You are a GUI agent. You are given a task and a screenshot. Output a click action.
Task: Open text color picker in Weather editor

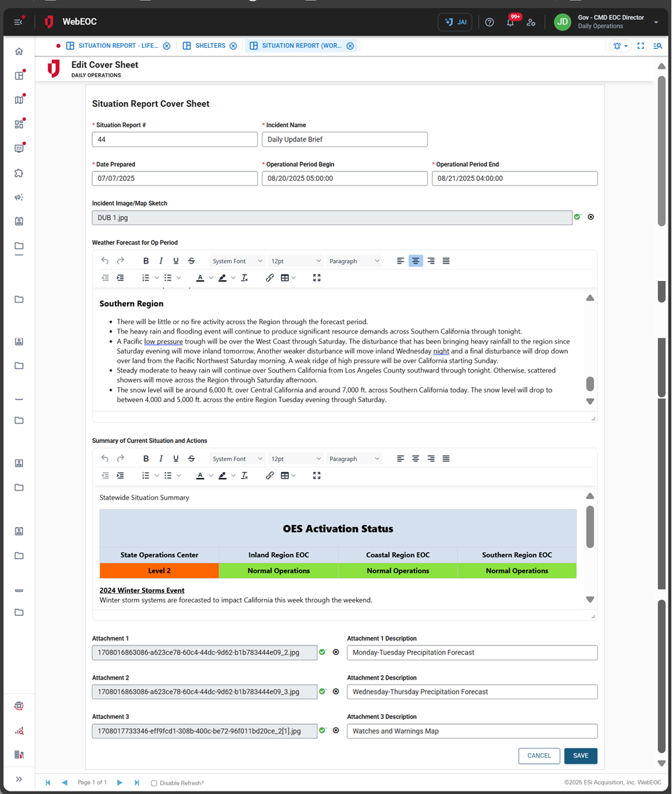(x=200, y=278)
